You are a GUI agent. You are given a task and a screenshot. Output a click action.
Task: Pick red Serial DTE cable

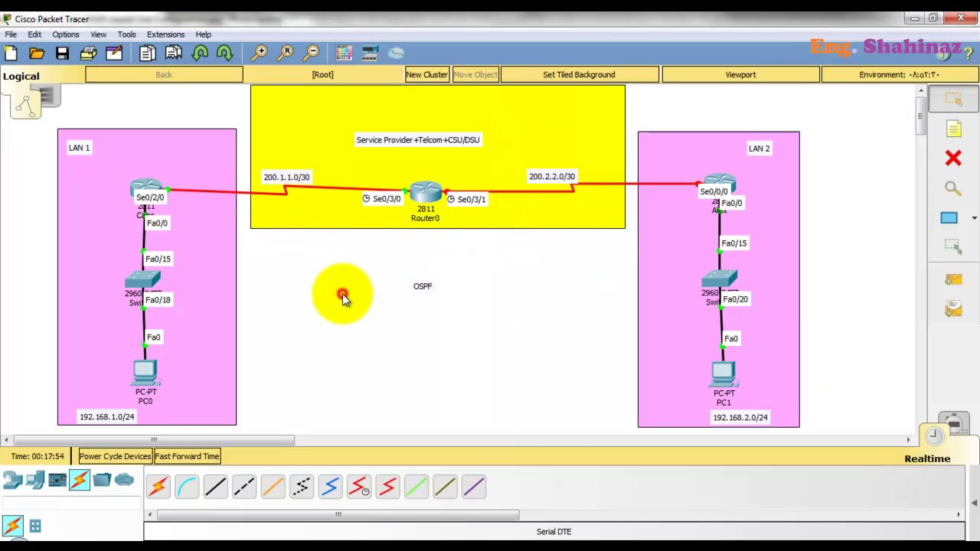(x=388, y=487)
